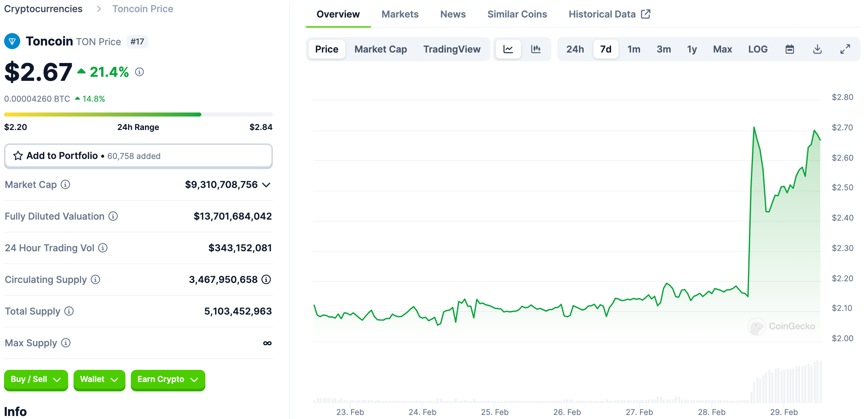Image resolution: width=868 pixels, height=419 pixels.
Task: Click Add to Portfolio button
Action: tap(138, 156)
